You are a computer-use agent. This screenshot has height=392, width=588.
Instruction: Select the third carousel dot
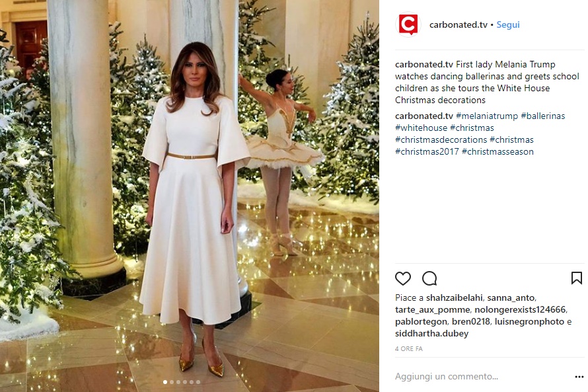coord(178,382)
